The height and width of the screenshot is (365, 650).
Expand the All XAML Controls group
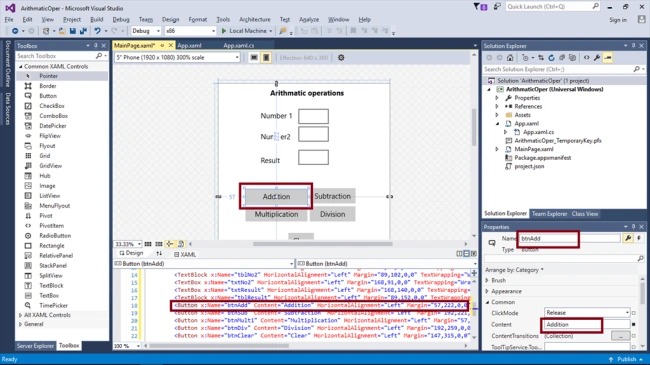20,315
